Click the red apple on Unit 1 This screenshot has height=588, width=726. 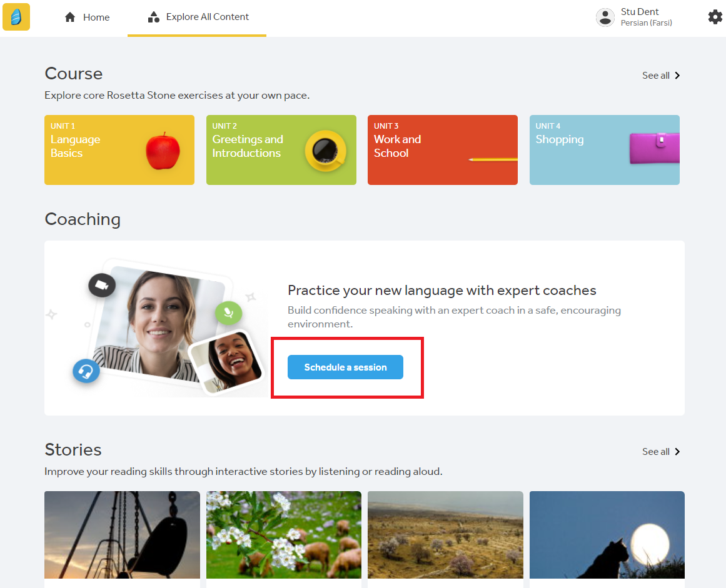(x=163, y=151)
